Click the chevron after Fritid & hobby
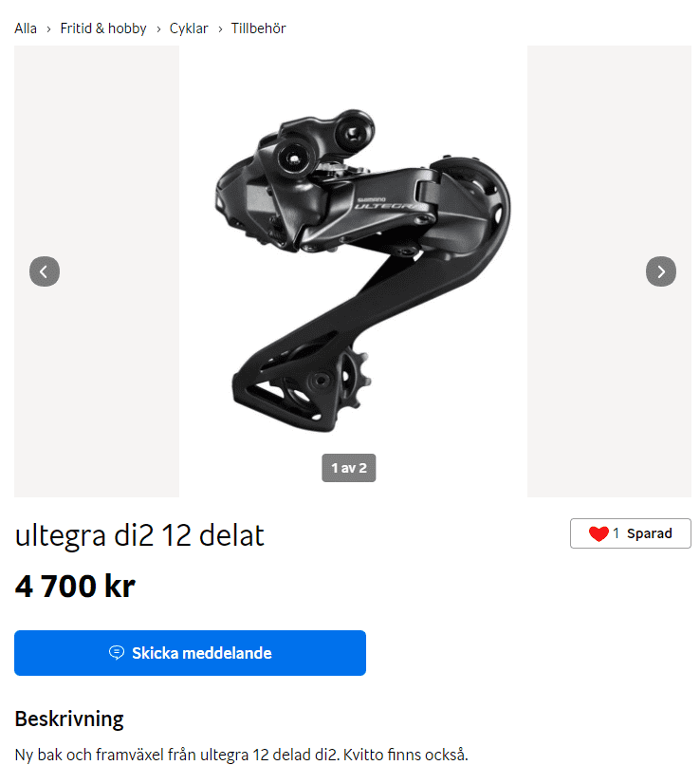Viewport: 700px width, 784px height. tap(158, 29)
